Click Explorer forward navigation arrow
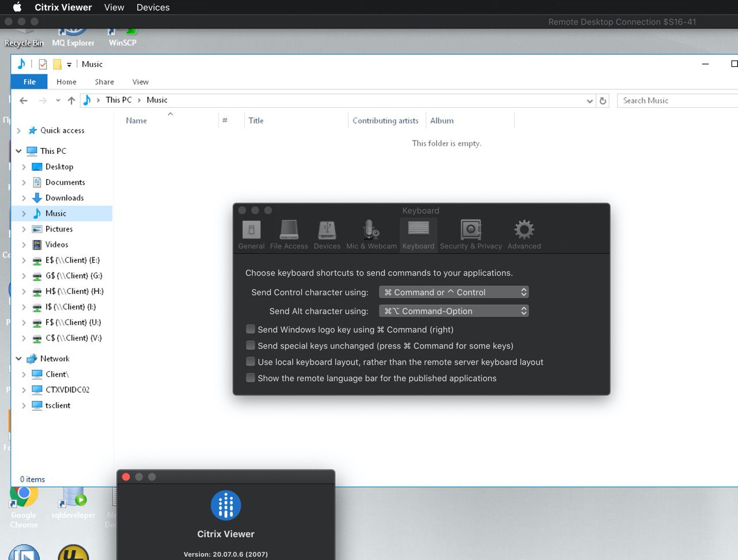Screen dimensions: 738x560 43,100
